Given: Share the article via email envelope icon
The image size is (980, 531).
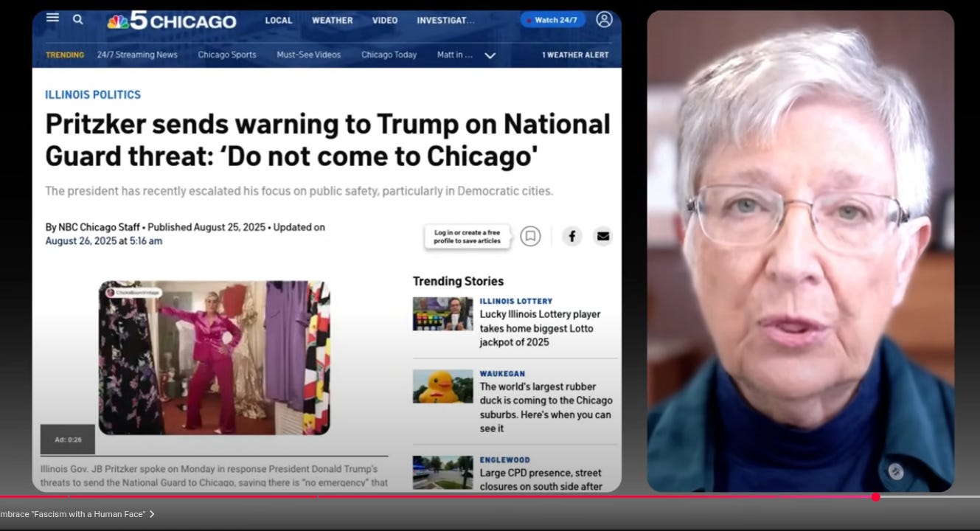Looking at the screenshot, I should [x=603, y=236].
